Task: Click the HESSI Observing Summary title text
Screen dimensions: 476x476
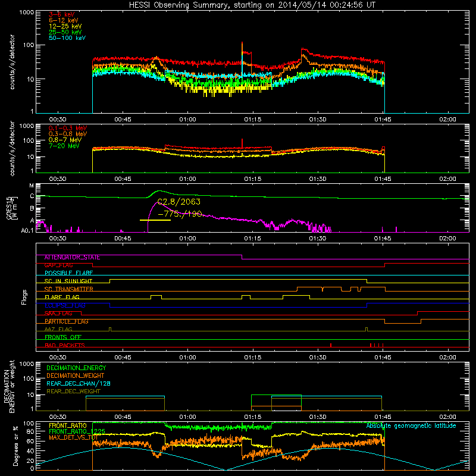Action: point(252,5)
